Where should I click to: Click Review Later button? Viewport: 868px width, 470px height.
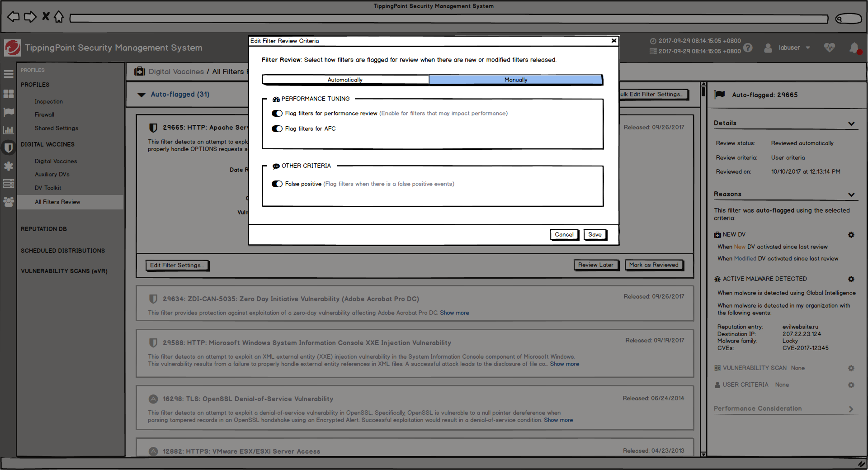596,265
